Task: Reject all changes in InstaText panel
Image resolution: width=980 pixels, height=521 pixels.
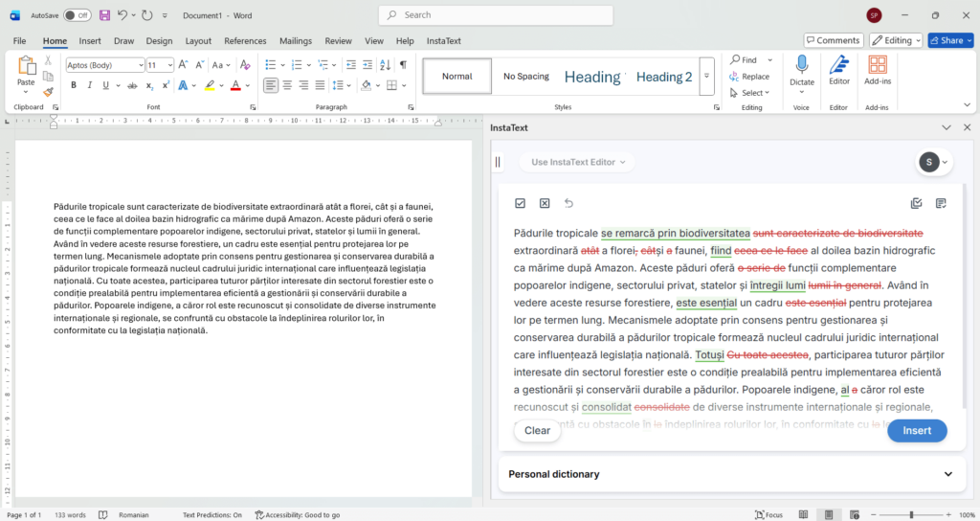Action: click(x=545, y=203)
